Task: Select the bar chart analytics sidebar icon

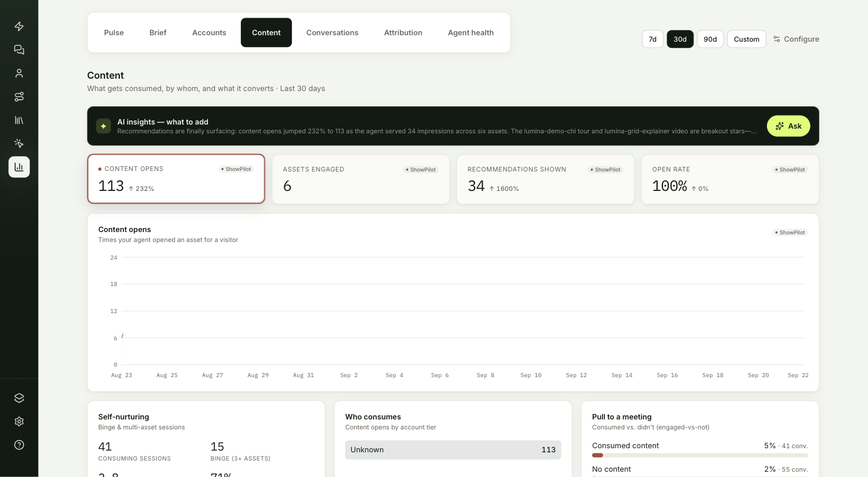Action: (19, 167)
